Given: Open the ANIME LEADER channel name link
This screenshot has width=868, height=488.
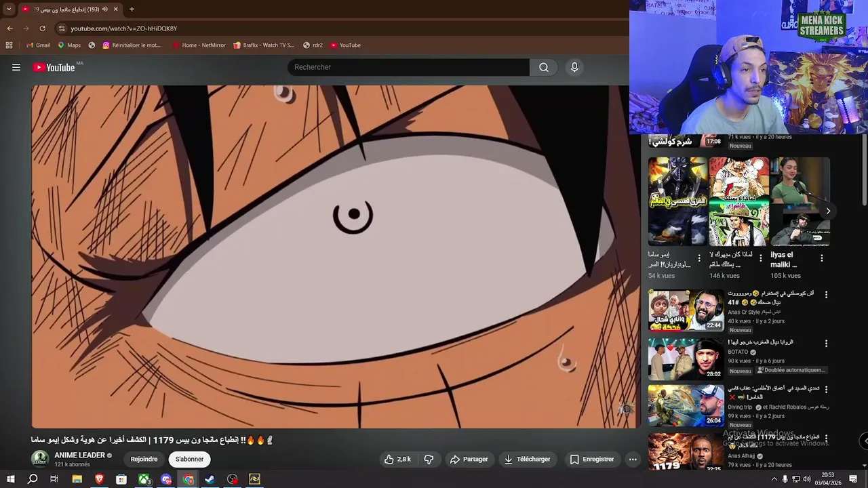Looking at the screenshot, I should click(x=79, y=455).
